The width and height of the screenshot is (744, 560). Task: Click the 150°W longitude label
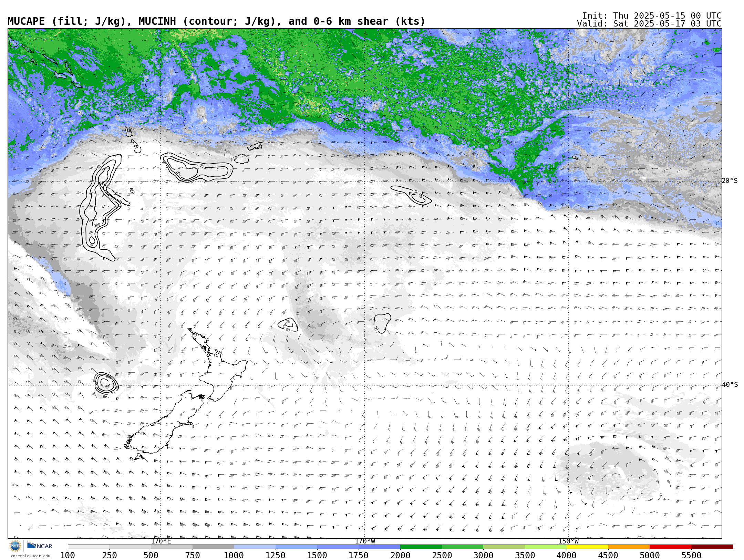(568, 541)
